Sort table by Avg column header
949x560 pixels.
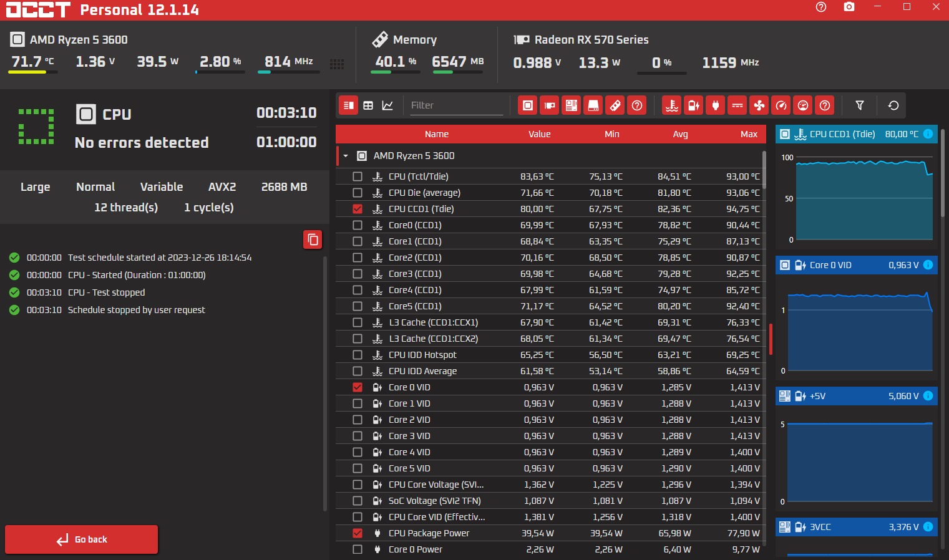pos(681,134)
